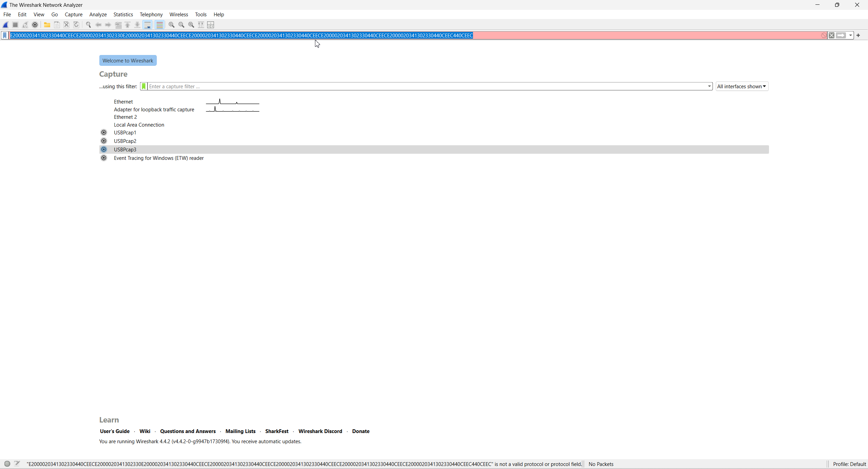
Task: Toggle auto-scroll during live capture
Action: (147, 25)
